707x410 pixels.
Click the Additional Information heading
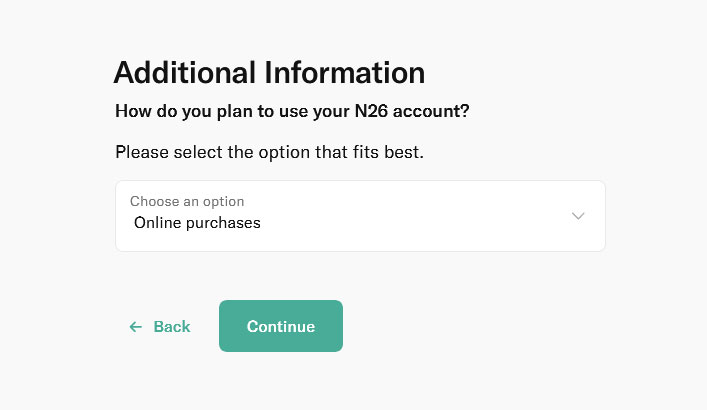[x=269, y=72]
